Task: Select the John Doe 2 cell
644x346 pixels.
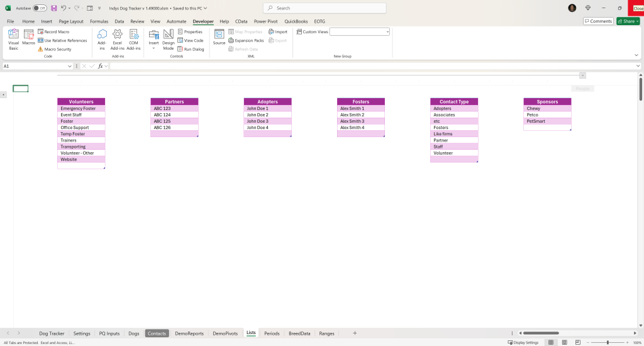Action: point(267,115)
